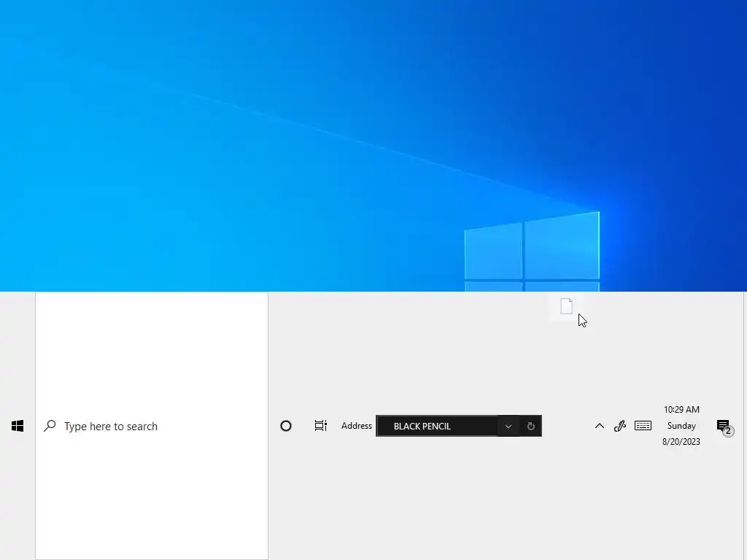Screen dimensions: 747x560
Task: Click the Address toolbar refresh button
Action: pyautogui.click(x=531, y=426)
